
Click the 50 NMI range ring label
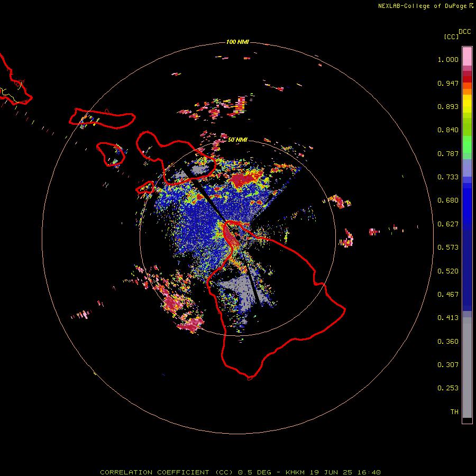tap(237, 140)
